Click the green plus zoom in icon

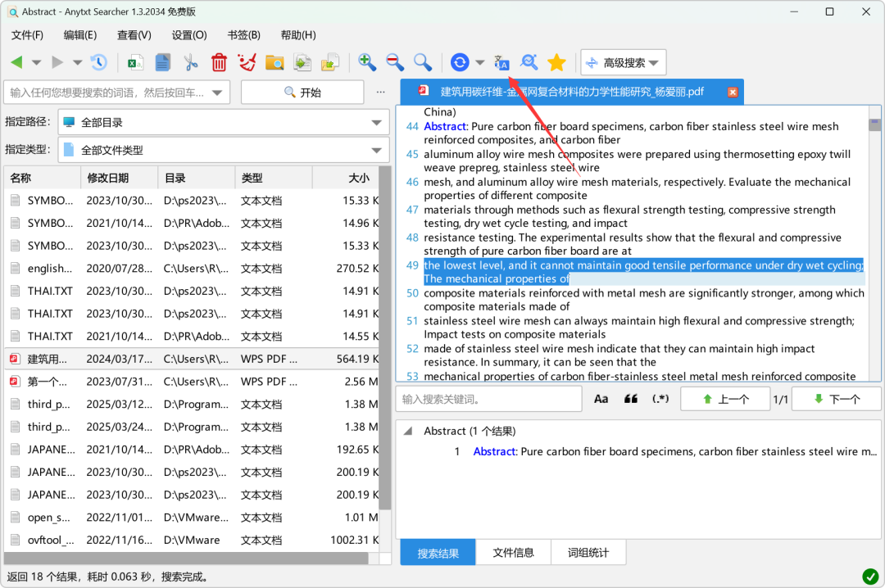[367, 62]
